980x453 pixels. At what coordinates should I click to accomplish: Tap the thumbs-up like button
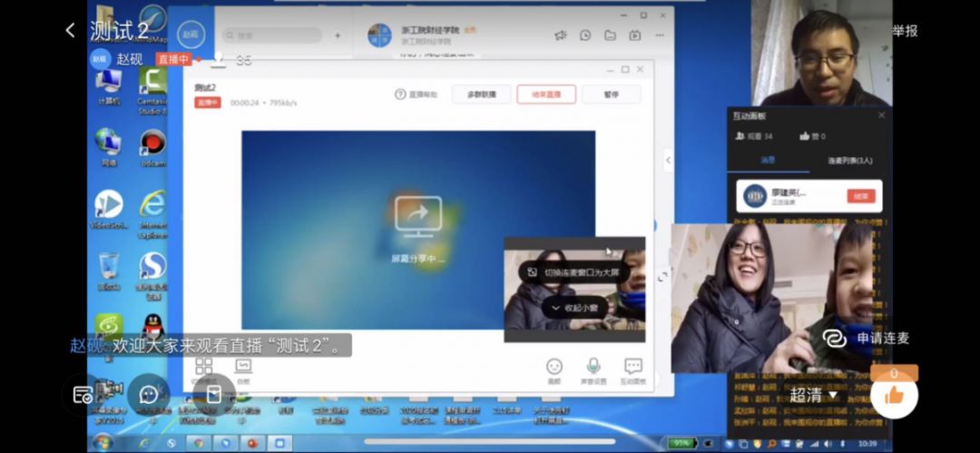pos(894,395)
